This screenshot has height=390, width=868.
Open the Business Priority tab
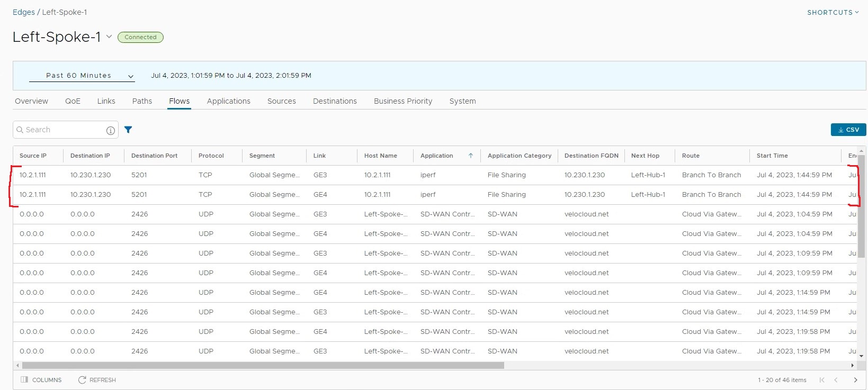click(403, 101)
